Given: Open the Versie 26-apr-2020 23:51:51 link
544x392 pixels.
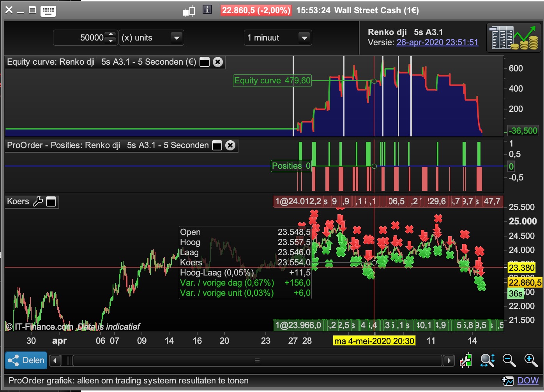Looking at the screenshot, I should [x=437, y=42].
